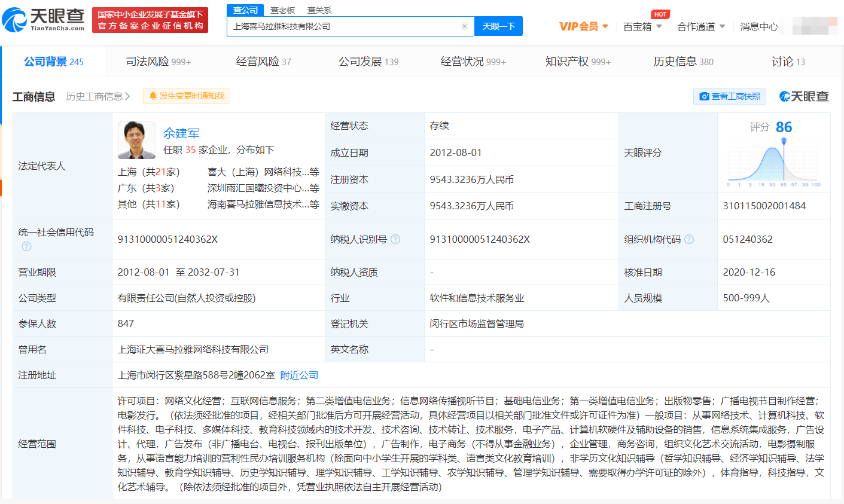This screenshot has height=504, width=844.
Task: Click the 查看工商快照 button
Action: (x=730, y=96)
